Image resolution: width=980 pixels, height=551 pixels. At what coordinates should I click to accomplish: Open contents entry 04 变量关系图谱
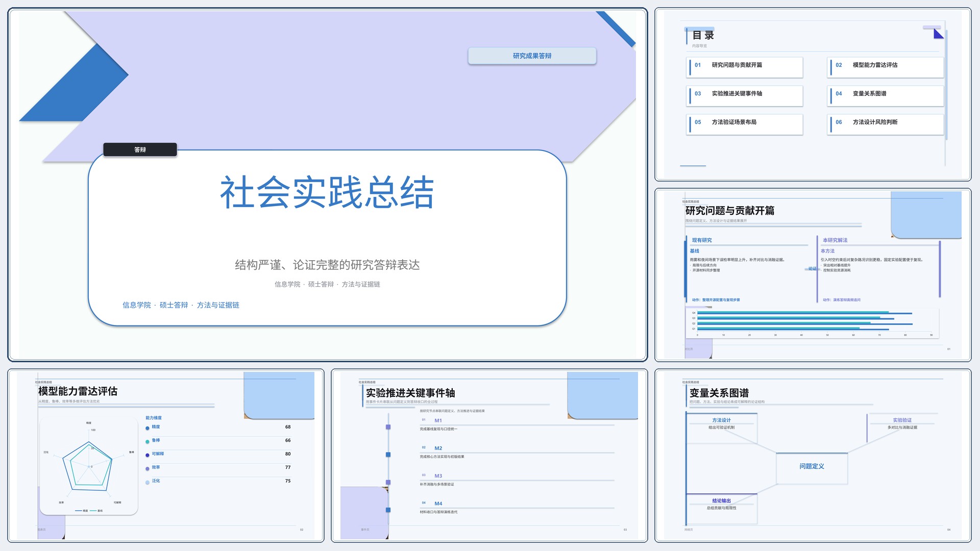click(x=886, y=95)
